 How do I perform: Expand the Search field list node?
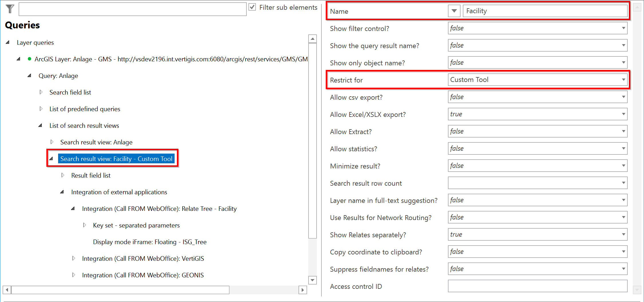(x=40, y=92)
